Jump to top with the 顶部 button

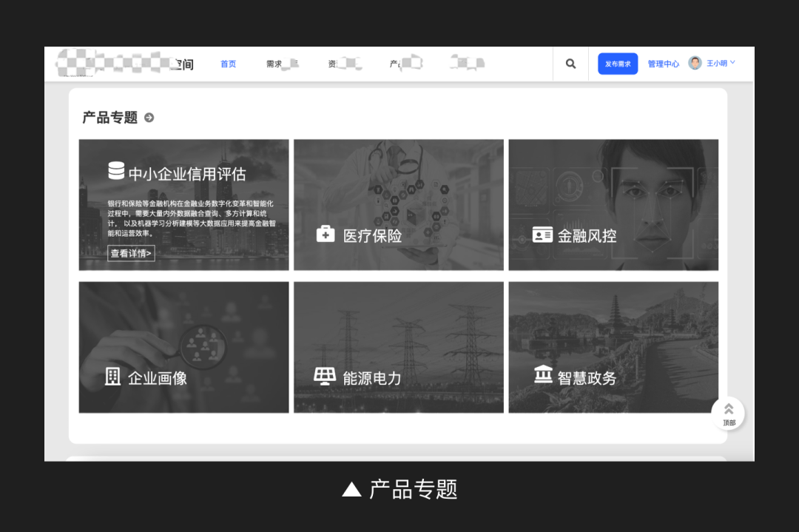click(728, 414)
